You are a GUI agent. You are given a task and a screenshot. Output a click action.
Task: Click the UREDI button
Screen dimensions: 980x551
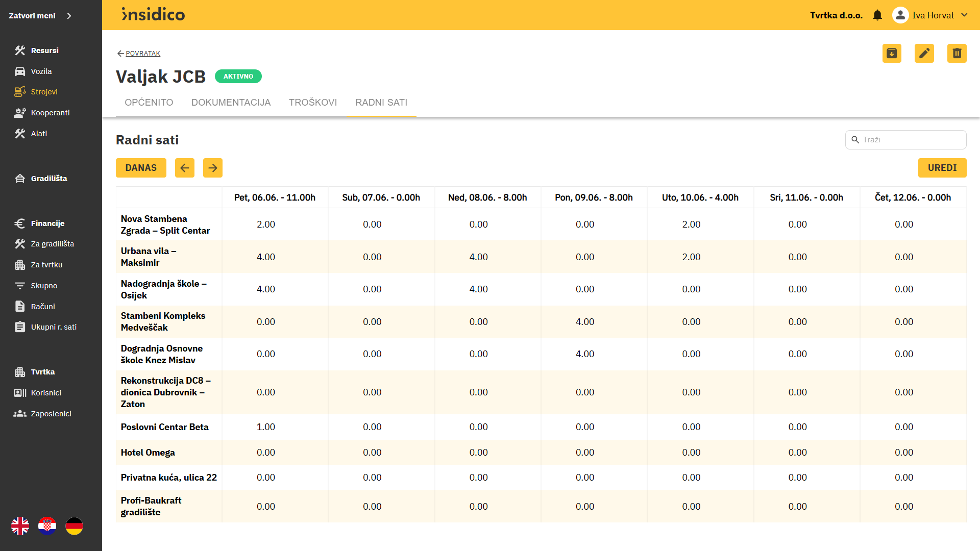(942, 168)
